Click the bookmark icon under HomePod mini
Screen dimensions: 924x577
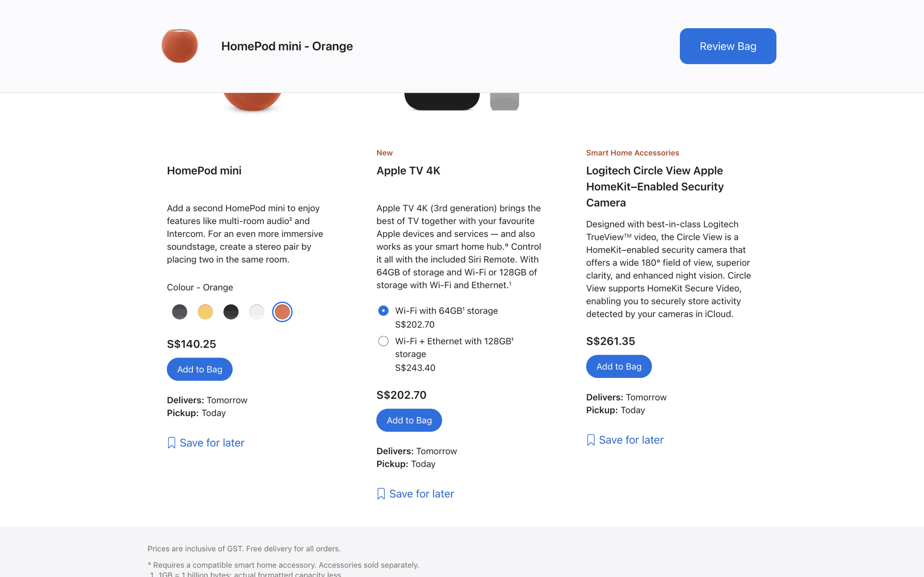coord(171,443)
